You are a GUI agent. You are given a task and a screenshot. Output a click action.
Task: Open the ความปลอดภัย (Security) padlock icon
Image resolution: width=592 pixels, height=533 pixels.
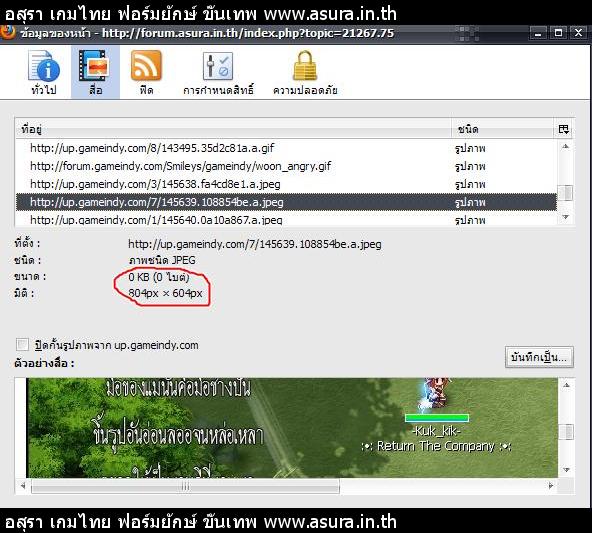tap(305, 72)
